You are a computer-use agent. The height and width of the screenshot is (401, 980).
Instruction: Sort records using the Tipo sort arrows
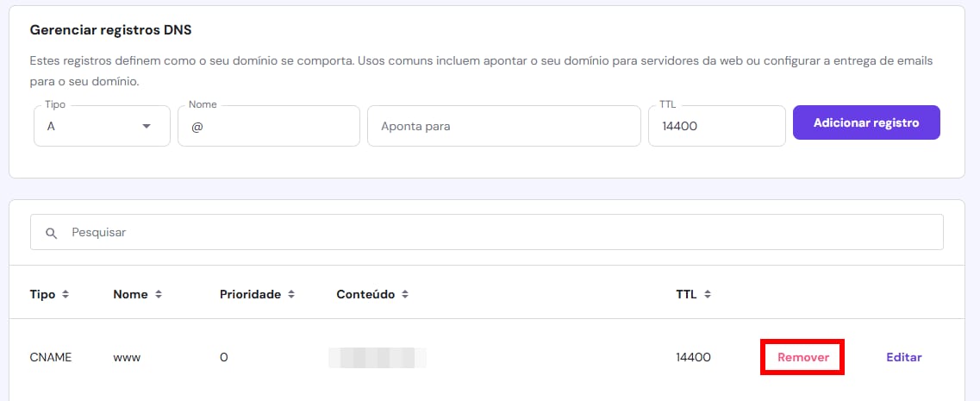click(66, 294)
